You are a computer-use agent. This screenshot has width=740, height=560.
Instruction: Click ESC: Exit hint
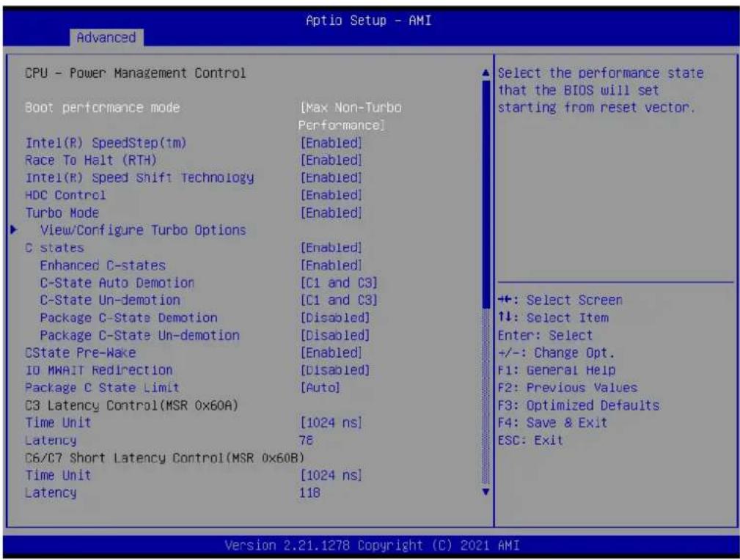coord(531,441)
